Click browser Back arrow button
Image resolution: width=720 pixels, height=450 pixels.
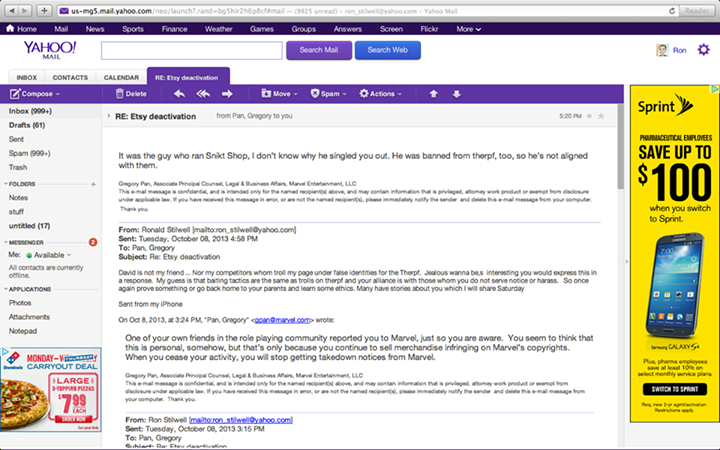12,11
